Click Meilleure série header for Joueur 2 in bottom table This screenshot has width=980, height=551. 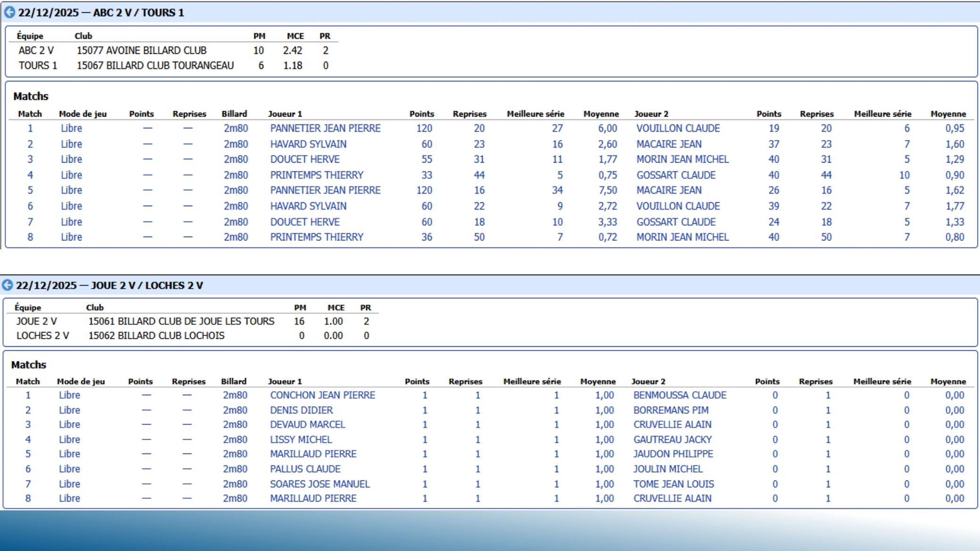click(881, 381)
